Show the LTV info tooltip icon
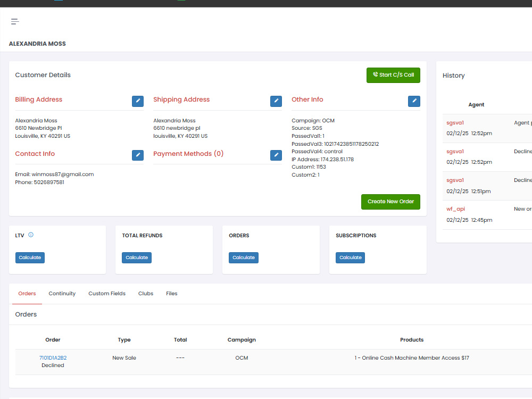 click(31, 235)
